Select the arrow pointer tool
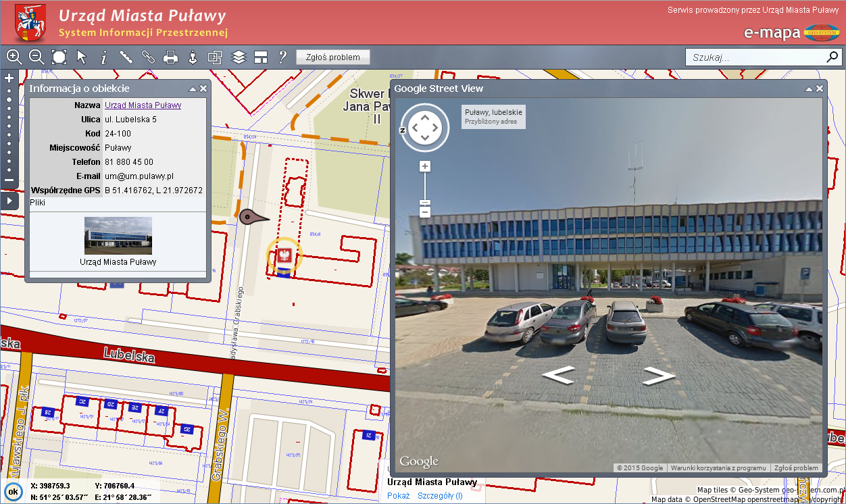 82,57
